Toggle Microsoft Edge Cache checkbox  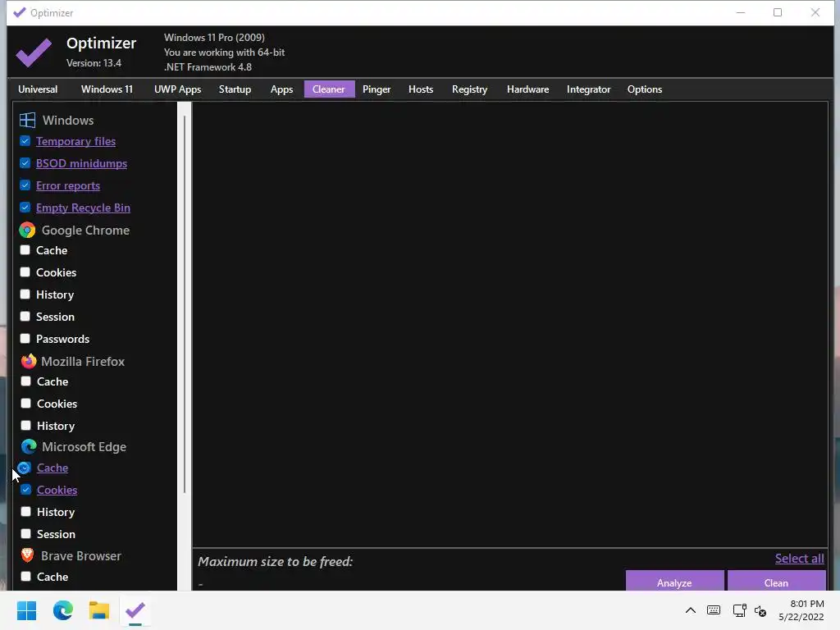pos(25,468)
